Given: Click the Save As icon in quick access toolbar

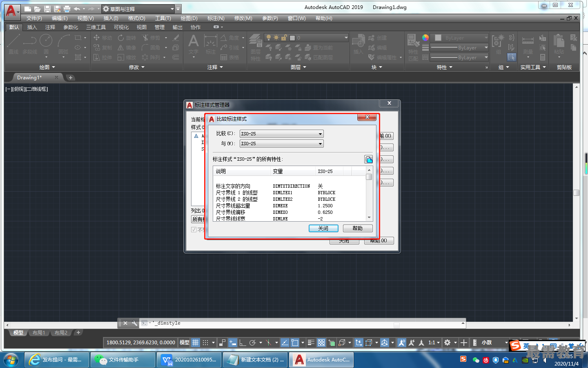Looking at the screenshot, I should [x=57, y=9].
